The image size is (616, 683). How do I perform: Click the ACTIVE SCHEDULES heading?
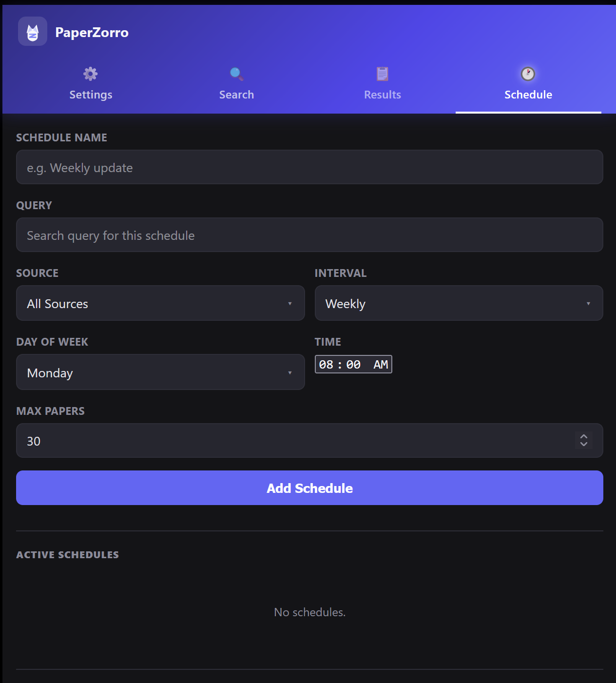(x=68, y=555)
